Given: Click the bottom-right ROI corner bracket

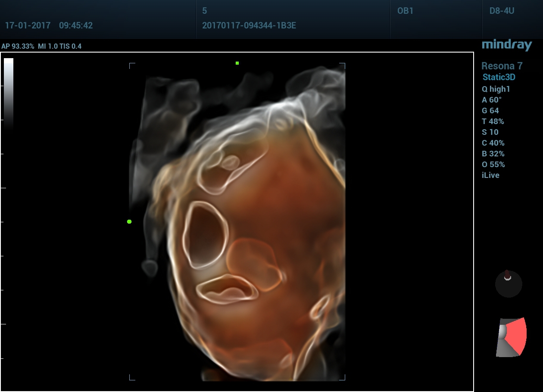Looking at the screenshot, I should point(343,378).
